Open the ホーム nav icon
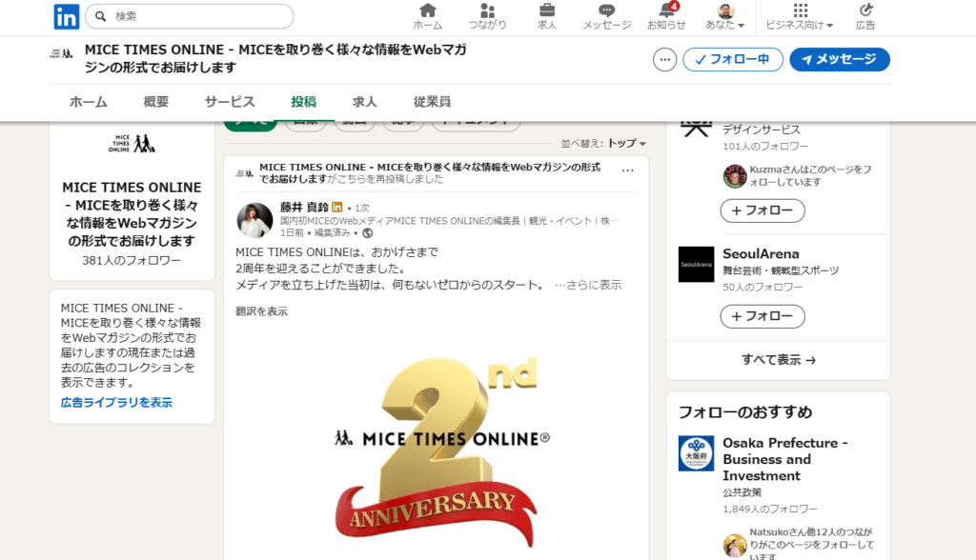The image size is (976, 560). click(428, 17)
